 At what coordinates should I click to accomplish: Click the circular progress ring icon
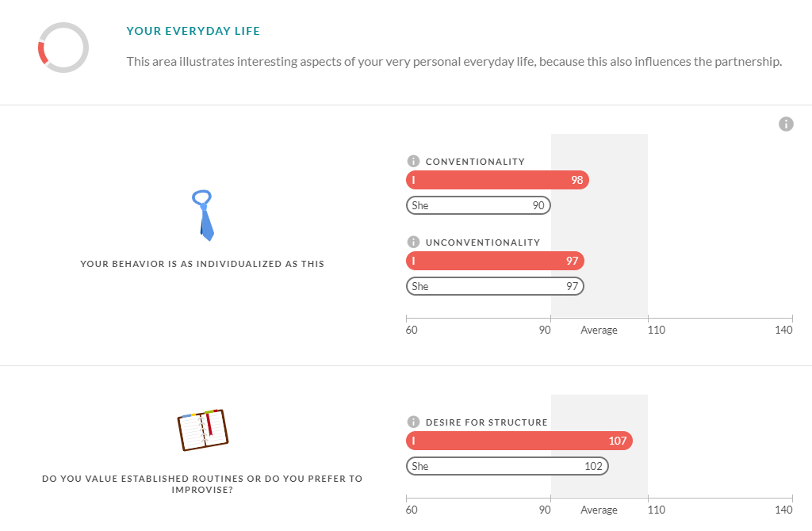pyautogui.click(x=63, y=48)
